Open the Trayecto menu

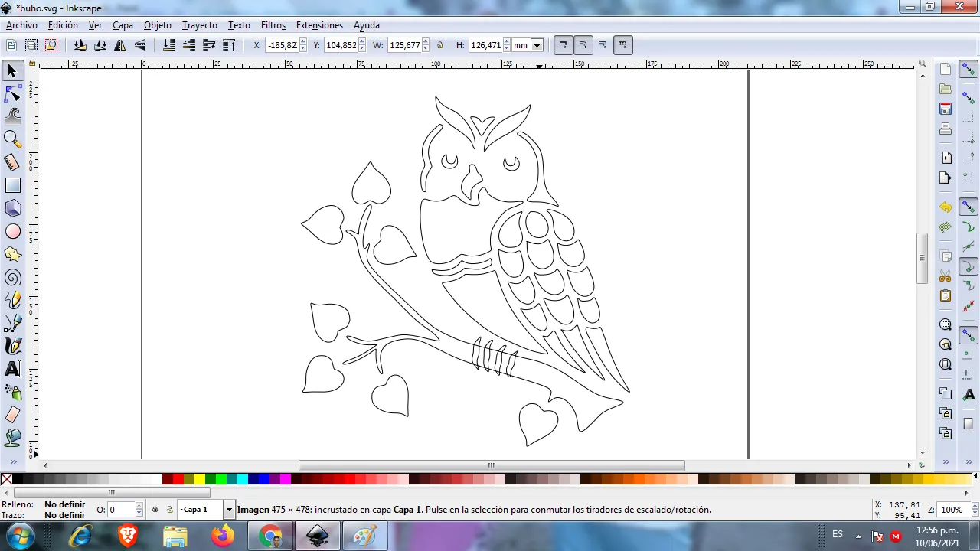pos(200,25)
